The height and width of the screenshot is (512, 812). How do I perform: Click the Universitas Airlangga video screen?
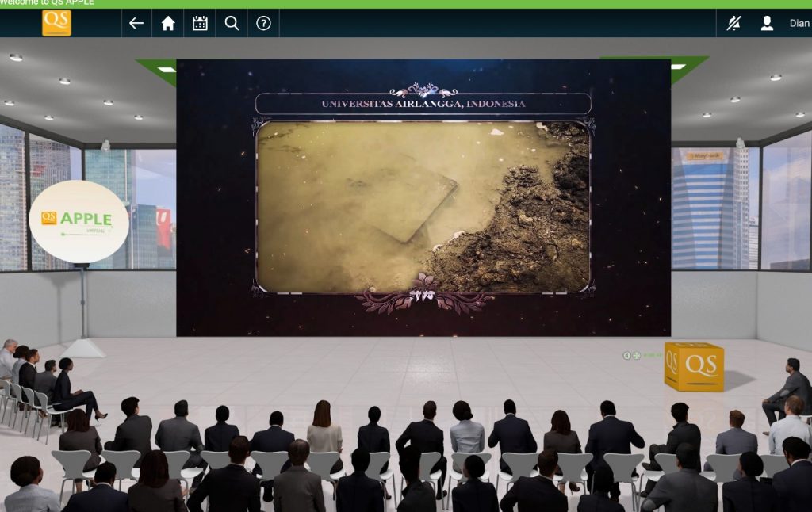pyautogui.click(x=423, y=197)
